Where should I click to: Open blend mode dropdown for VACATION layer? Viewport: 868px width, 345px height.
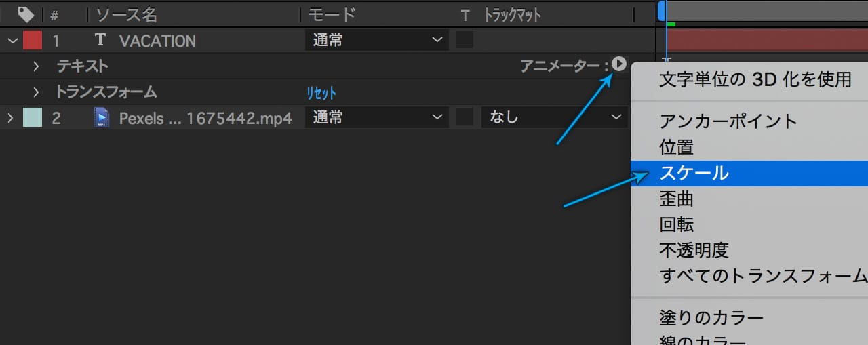click(376, 40)
